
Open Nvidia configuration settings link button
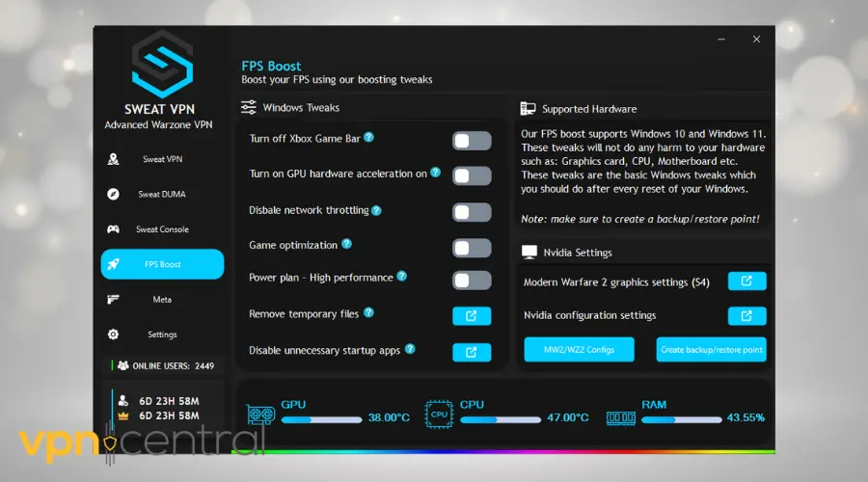[x=746, y=316]
